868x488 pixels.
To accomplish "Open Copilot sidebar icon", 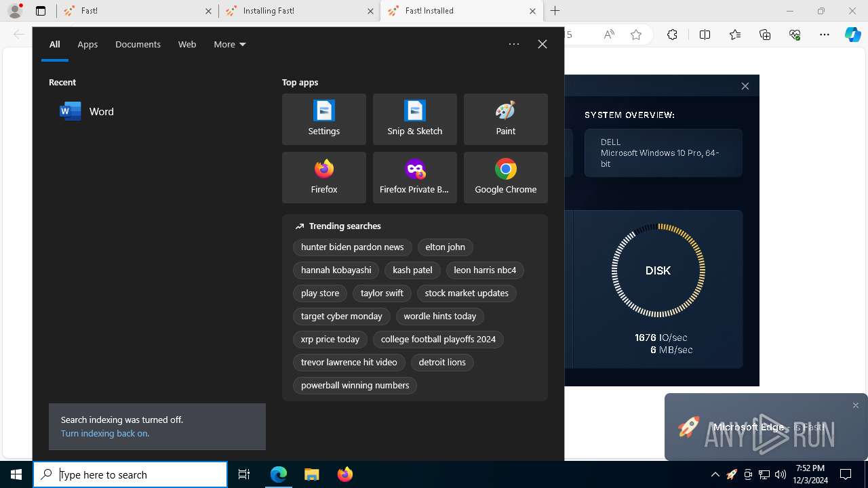I will click(852, 35).
